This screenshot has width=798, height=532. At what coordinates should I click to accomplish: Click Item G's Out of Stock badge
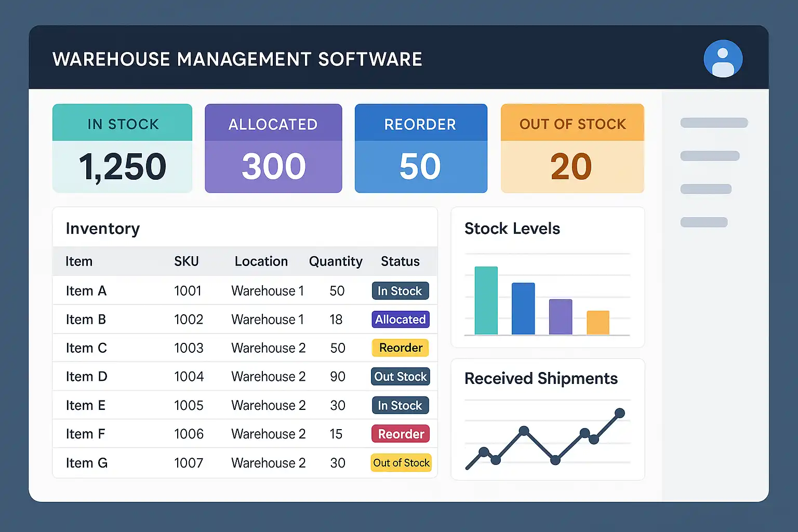point(401,463)
